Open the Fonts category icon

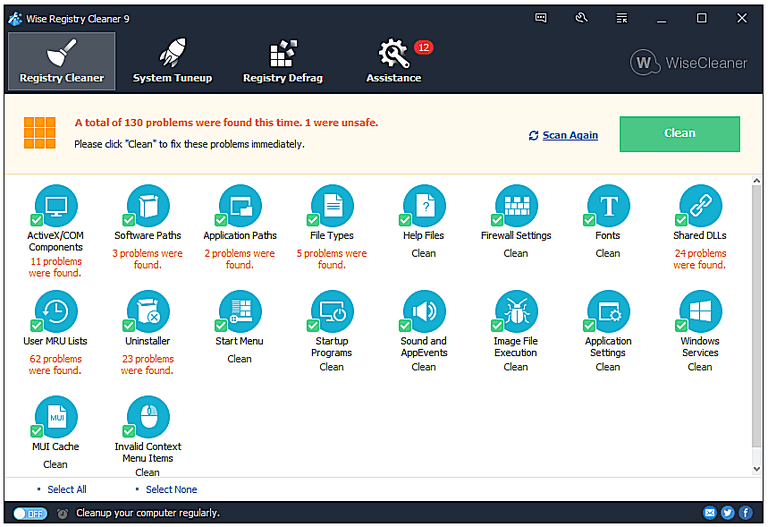pos(609,206)
